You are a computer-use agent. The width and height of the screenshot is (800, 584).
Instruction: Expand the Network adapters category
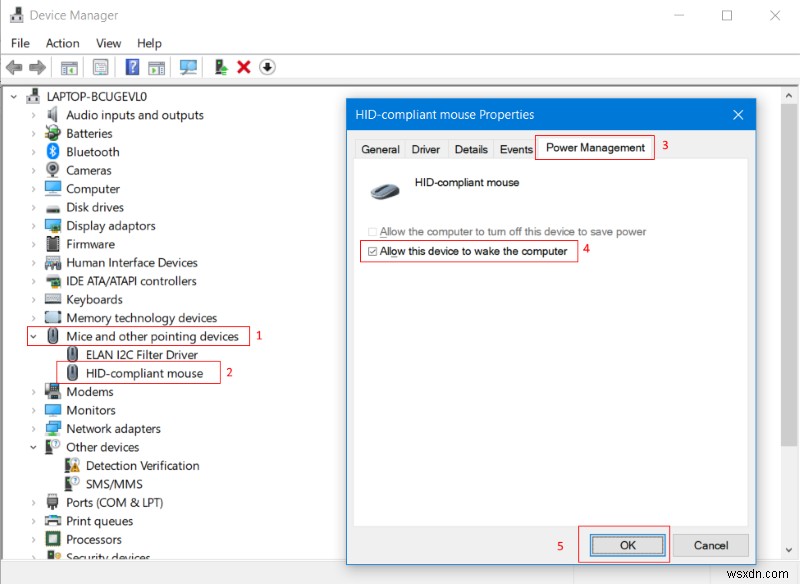point(32,428)
